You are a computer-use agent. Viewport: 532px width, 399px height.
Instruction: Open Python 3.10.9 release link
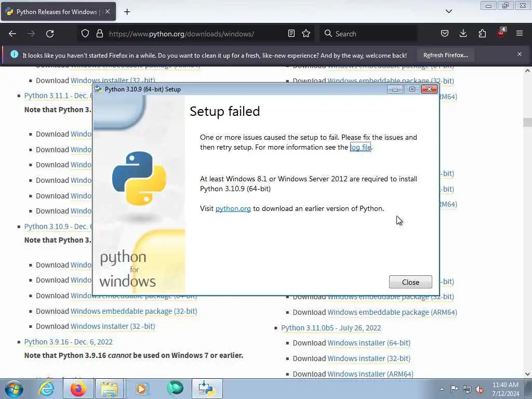point(58,227)
